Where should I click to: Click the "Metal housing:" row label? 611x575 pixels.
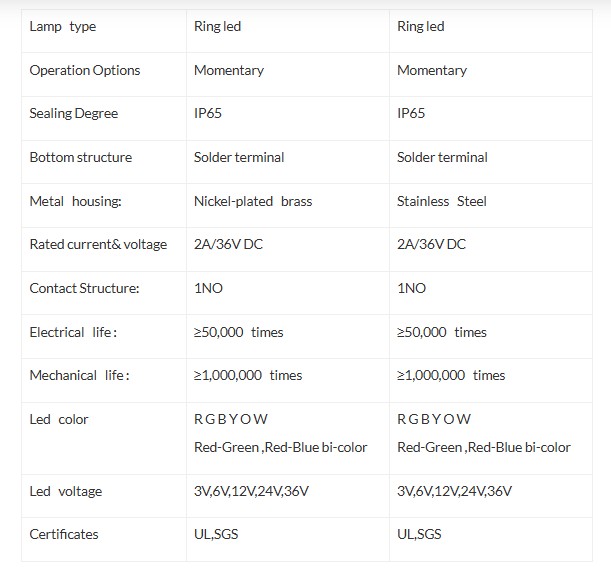[76, 201]
